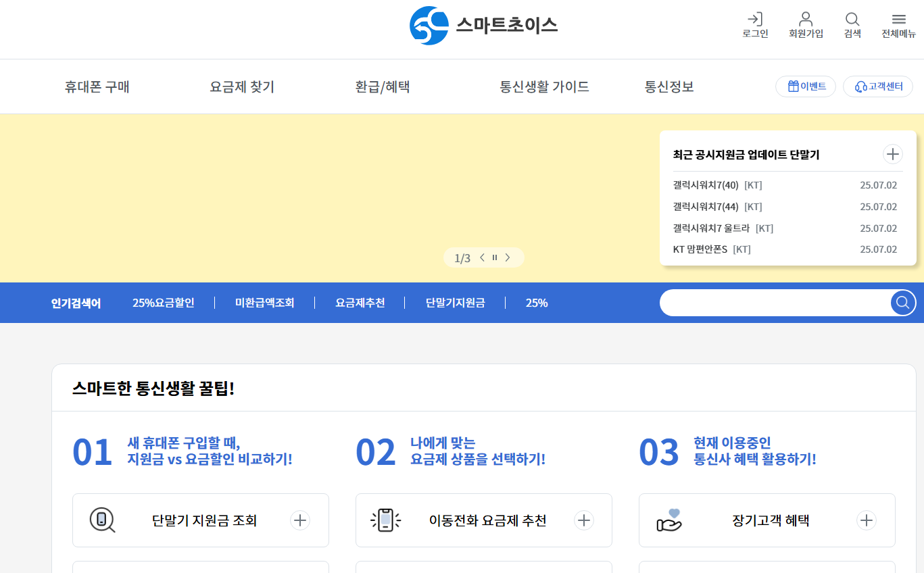
Task: Click the hand with heart icon
Action: (x=669, y=520)
